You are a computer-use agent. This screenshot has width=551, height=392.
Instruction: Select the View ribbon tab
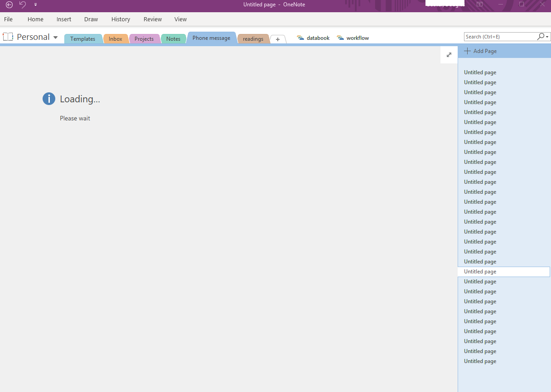click(180, 19)
